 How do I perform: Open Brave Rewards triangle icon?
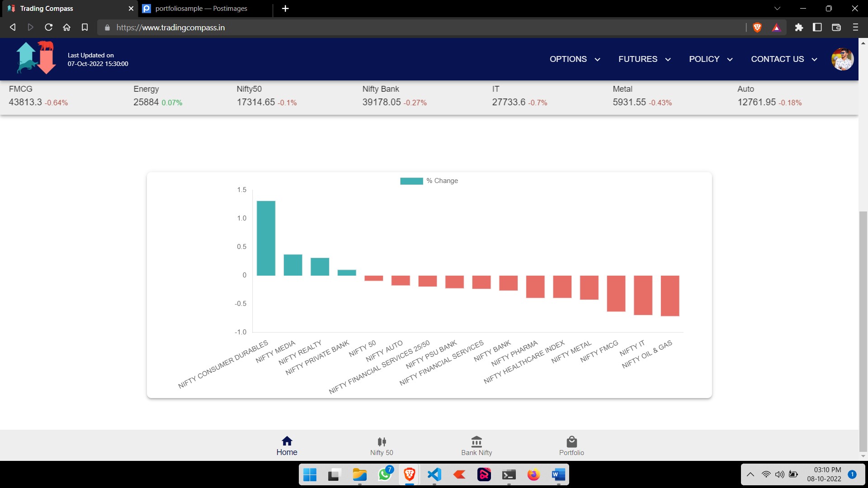coord(776,28)
